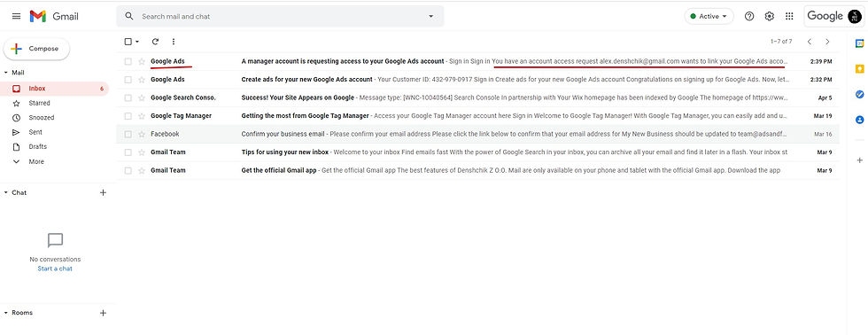Go to the newer messages page arrow
The width and height of the screenshot is (868, 335).
810,42
